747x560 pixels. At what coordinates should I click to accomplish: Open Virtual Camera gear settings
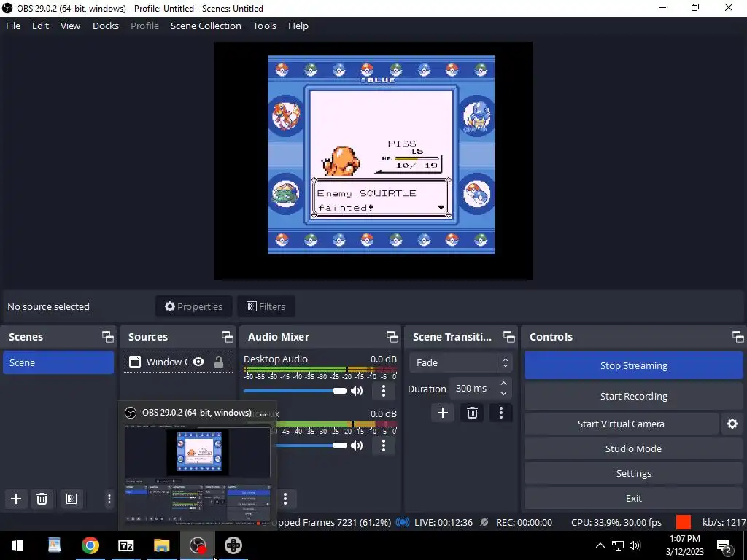(732, 424)
